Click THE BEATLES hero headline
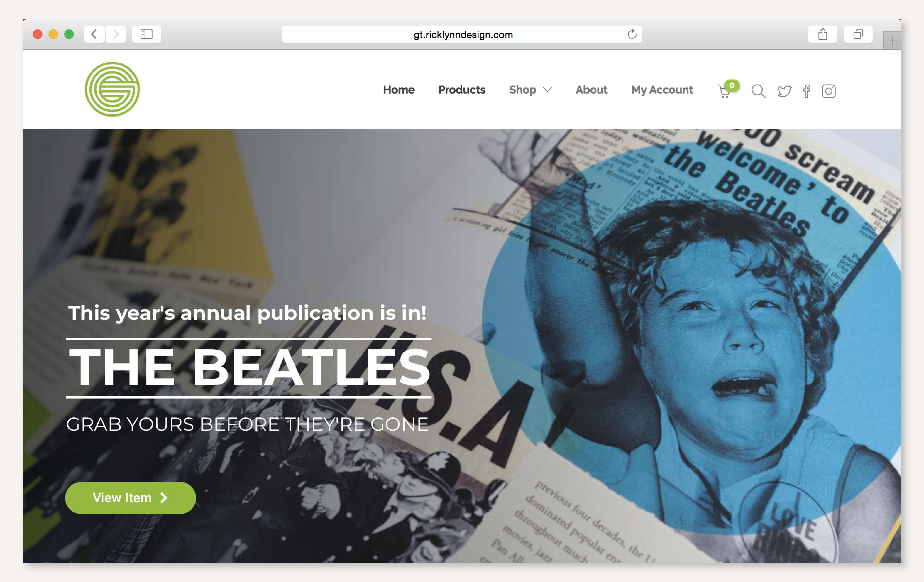Image resolution: width=924 pixels, height=582 pixels. click(249, 367)
